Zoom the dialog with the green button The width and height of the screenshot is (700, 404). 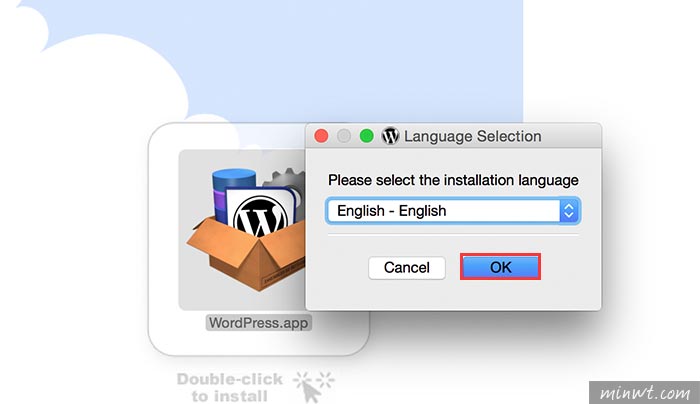[367, 136]
